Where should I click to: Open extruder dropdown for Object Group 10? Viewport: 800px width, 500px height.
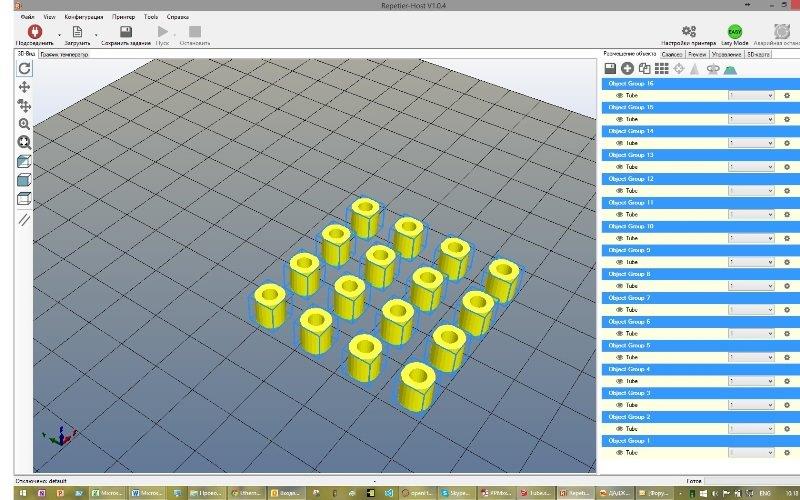[x=751, y=238]
